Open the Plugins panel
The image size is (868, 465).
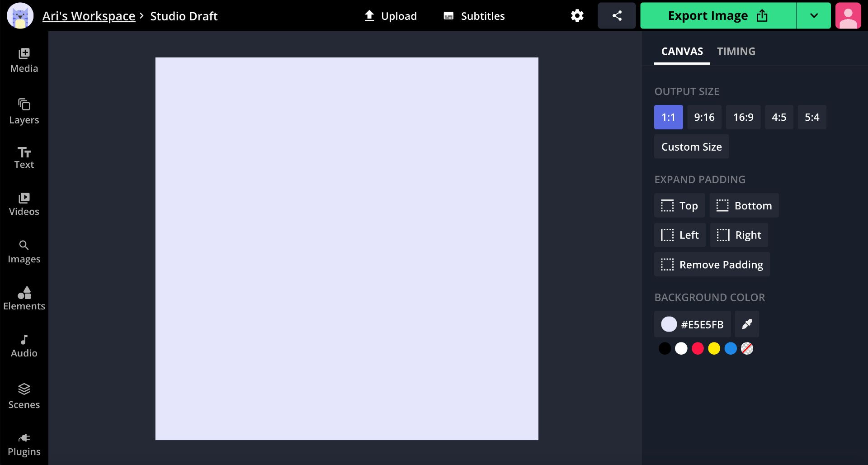coord(24,445)
